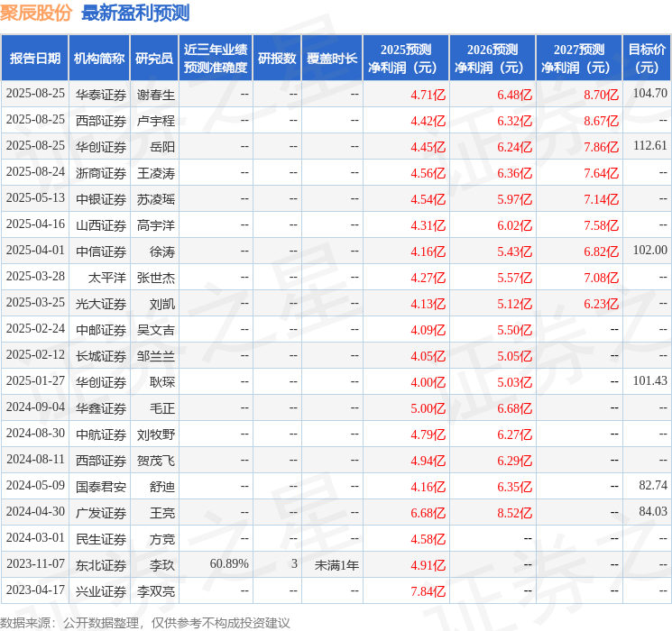Click the 2026预测净利润 header
Viewport: 672px width, 631px height.
click(x=492, y=59)
